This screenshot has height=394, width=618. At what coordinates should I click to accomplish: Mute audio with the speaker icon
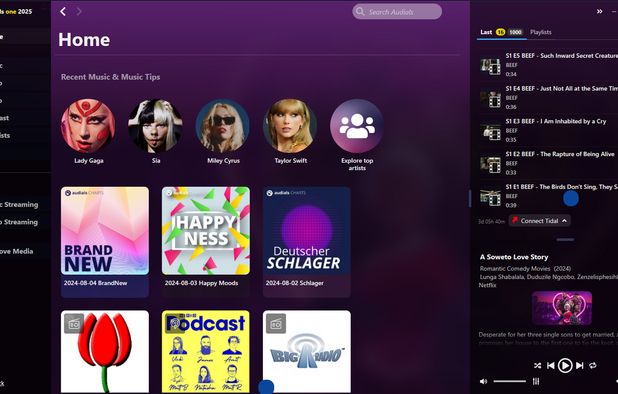[x=483, y=381]
